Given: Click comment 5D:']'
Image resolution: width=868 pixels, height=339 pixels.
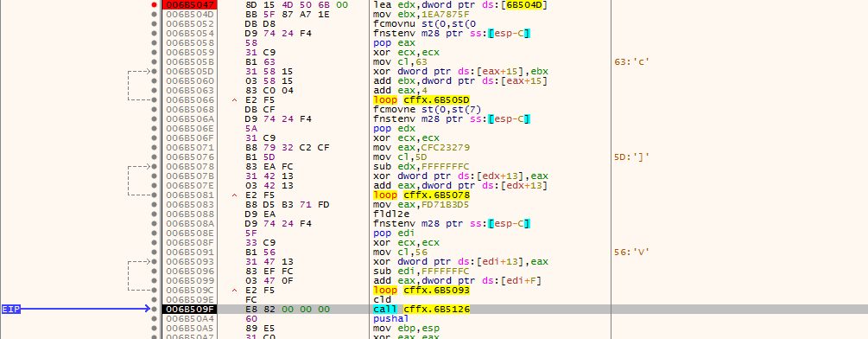Looking at the screenshot, I should click(631, 157).
